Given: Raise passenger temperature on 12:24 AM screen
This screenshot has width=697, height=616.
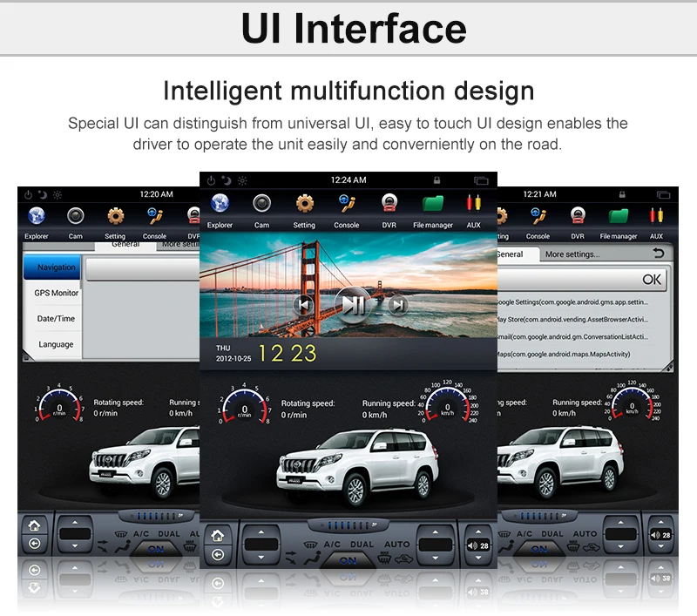Looking at the screenshot, I should pyautogui.click(x=435, y=531).
